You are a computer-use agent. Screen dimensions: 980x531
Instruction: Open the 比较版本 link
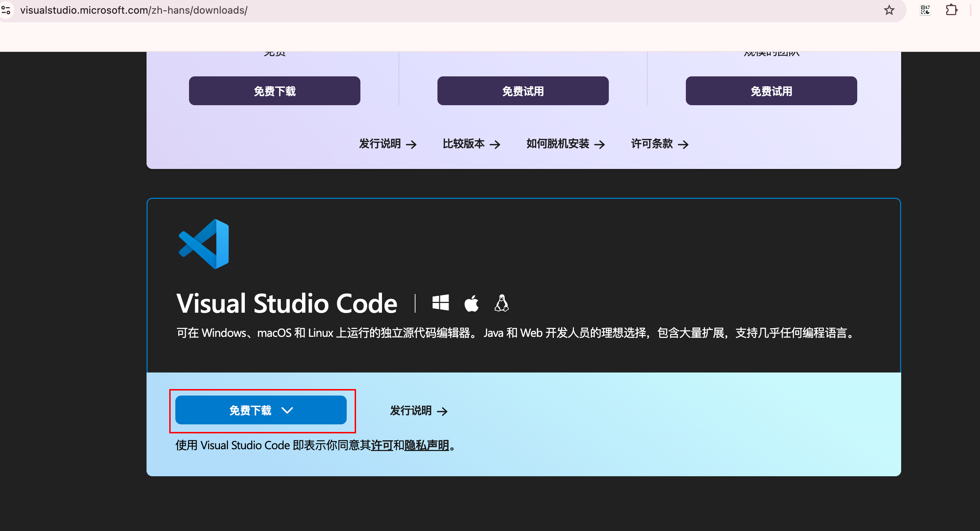[471, 144]
